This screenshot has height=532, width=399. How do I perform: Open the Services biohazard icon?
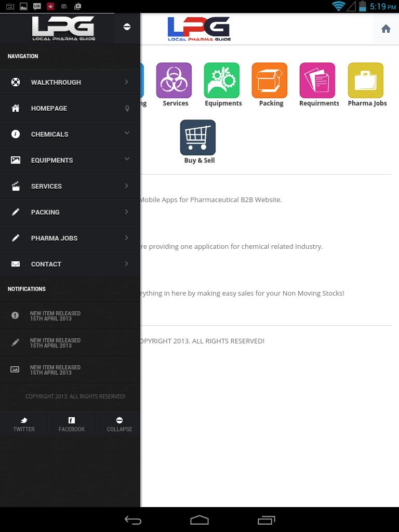click(174, 81)
